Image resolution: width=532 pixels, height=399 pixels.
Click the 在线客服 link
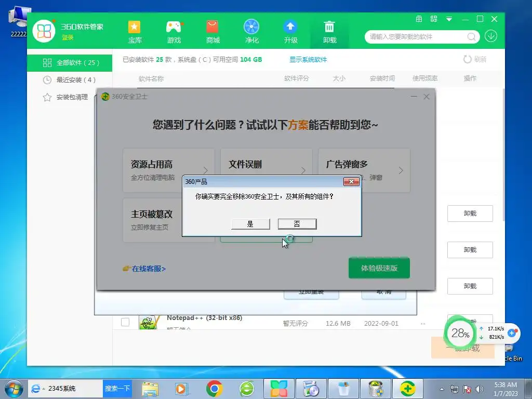pos(144,269)
